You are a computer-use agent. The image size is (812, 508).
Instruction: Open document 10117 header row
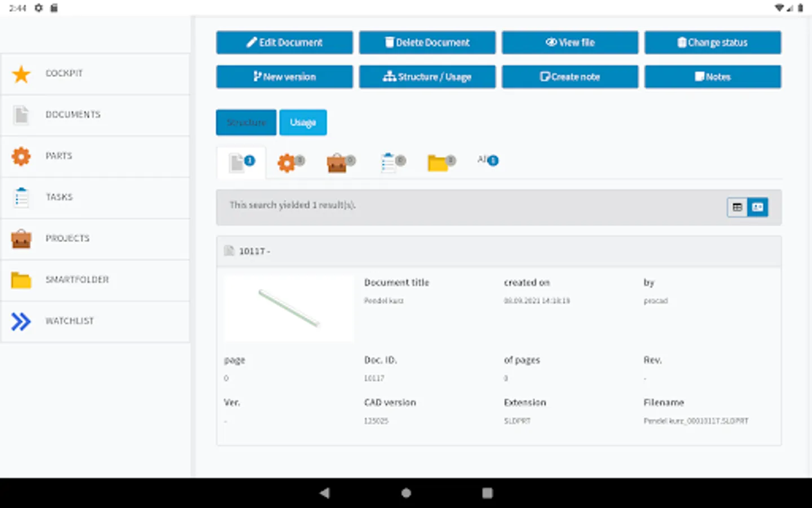[x=498, y=251]
